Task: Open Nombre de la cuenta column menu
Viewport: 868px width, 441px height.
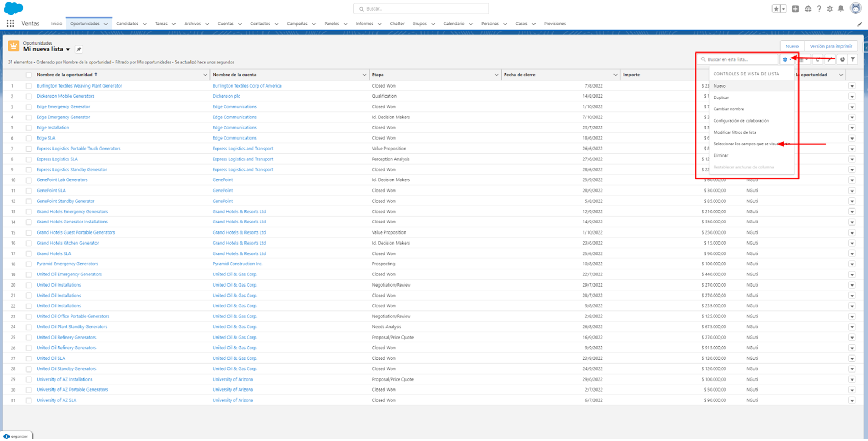Action: coord(364,75)
